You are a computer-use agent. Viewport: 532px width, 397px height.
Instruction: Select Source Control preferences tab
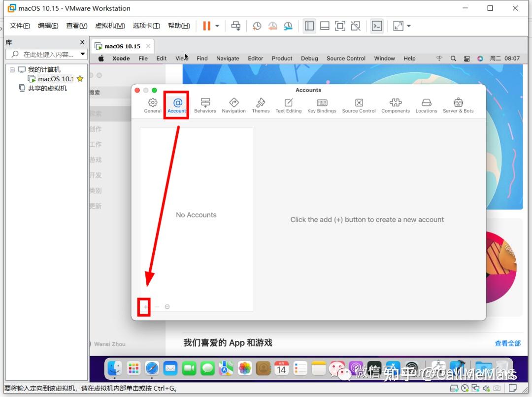[359, 105]
